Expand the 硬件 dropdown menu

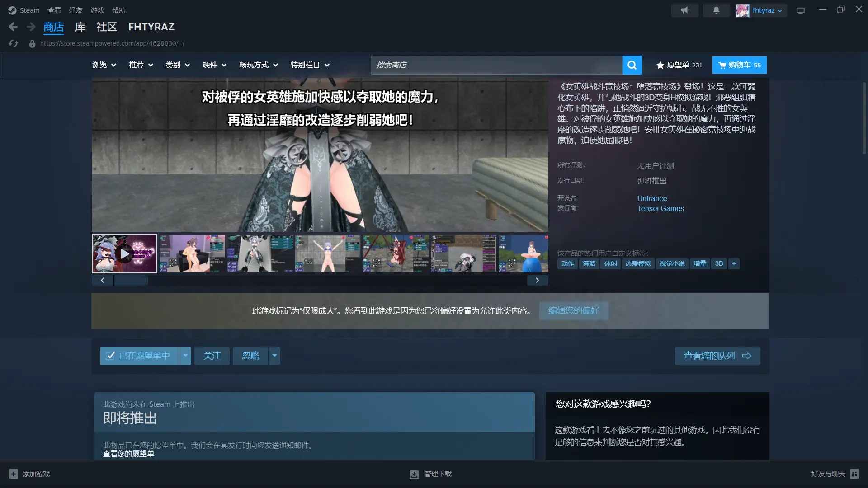point(214,65)
